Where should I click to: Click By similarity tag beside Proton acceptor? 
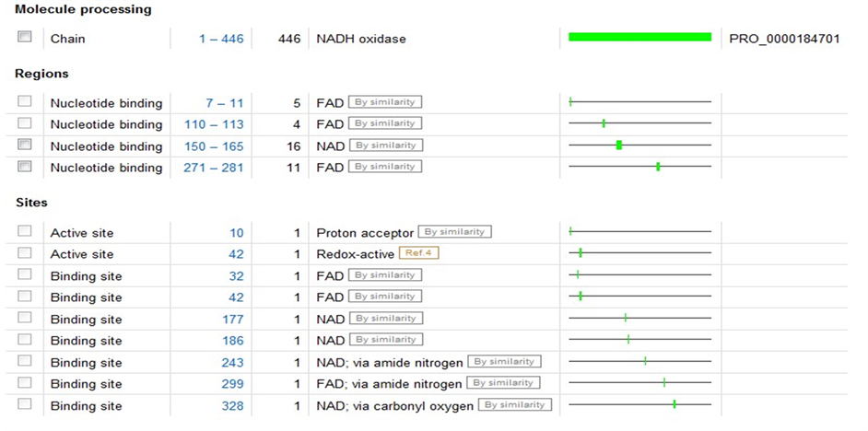point(455,232)
